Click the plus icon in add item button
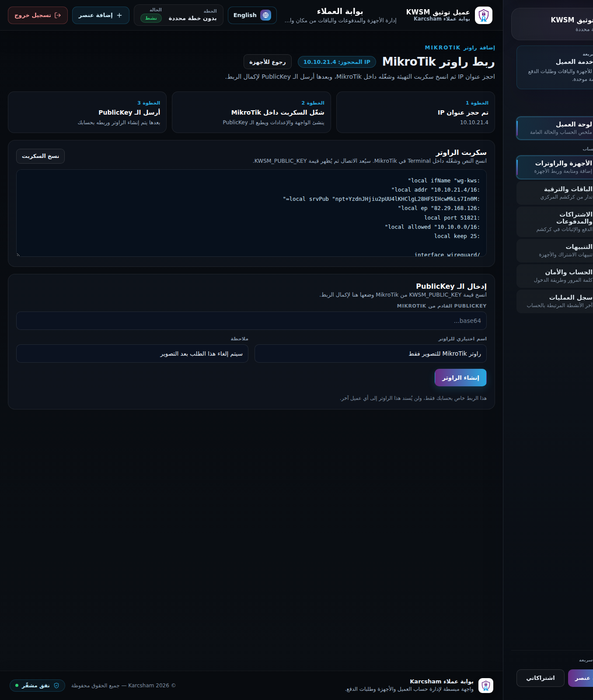 pos(119,15)
